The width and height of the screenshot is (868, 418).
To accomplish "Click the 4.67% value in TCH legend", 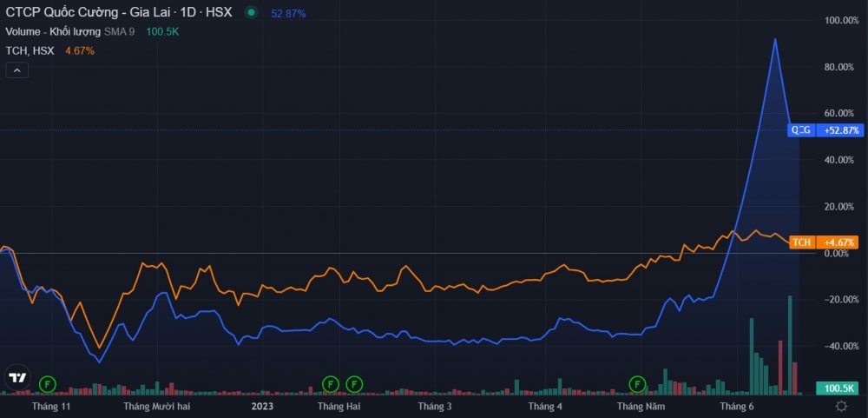I will 80,51.
